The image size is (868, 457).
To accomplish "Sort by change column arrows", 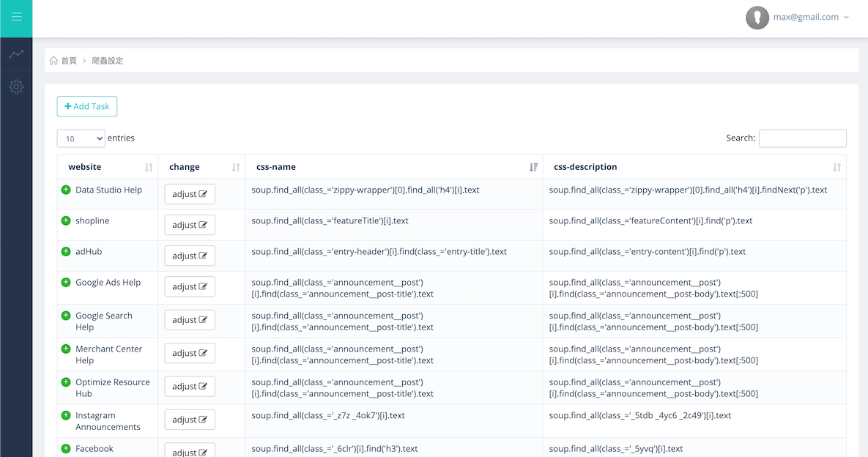I will (236, 167).
